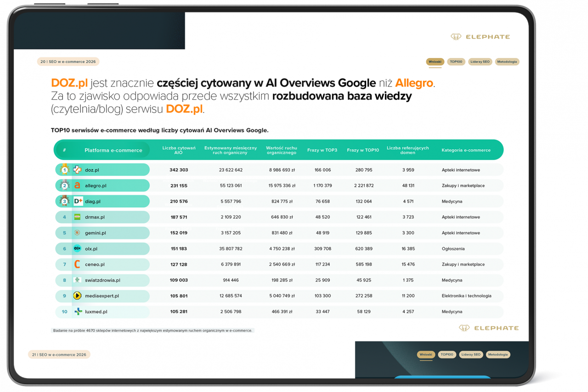
Task: Click the bottom page Liderzy SEO tab
Action: (x=471, y=354)
